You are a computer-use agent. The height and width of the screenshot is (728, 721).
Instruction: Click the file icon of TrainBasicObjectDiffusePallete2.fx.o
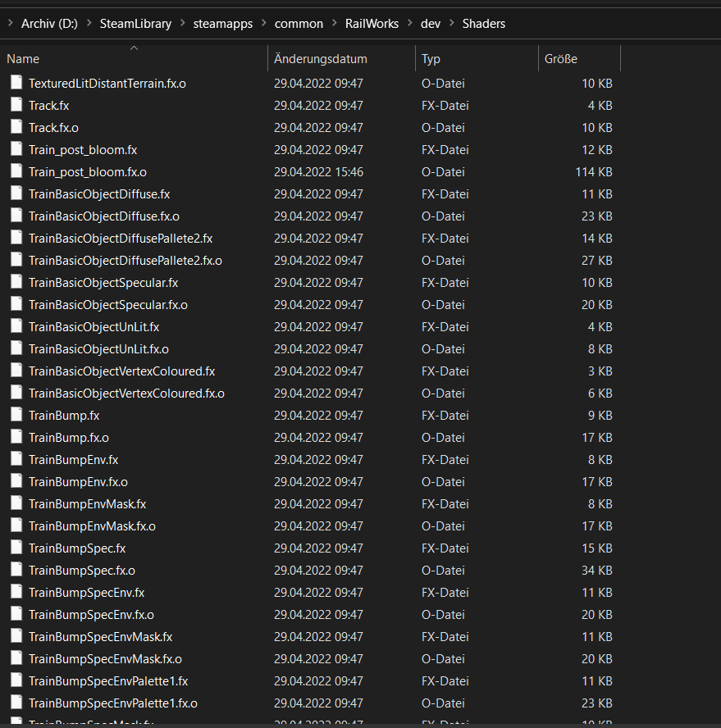pos(16,260)
